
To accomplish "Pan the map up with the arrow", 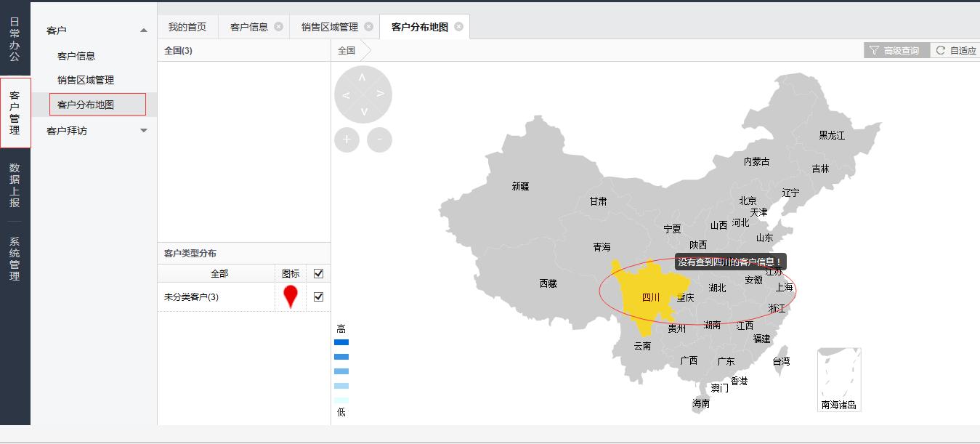I will point(363,77).
